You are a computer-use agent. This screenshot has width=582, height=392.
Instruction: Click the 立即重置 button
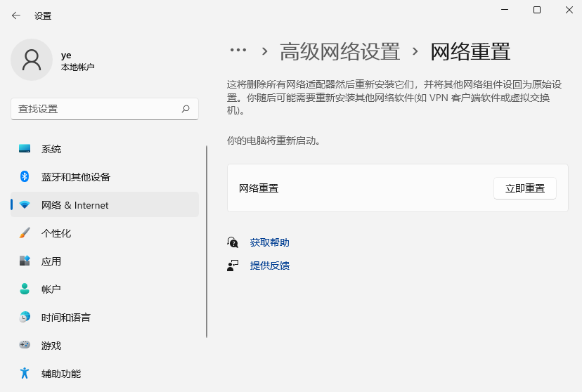coord(525,188)
